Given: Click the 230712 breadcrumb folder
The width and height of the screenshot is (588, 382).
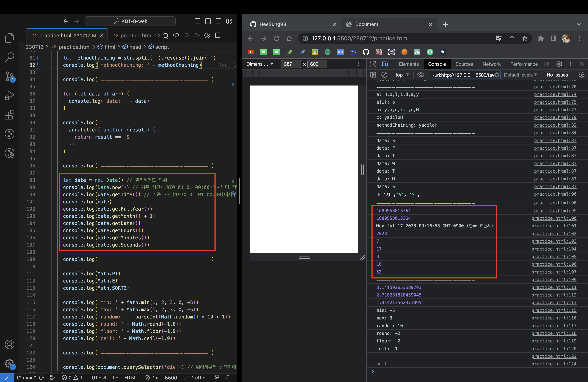Looking at the screenshot, I should tap(35, 47).
